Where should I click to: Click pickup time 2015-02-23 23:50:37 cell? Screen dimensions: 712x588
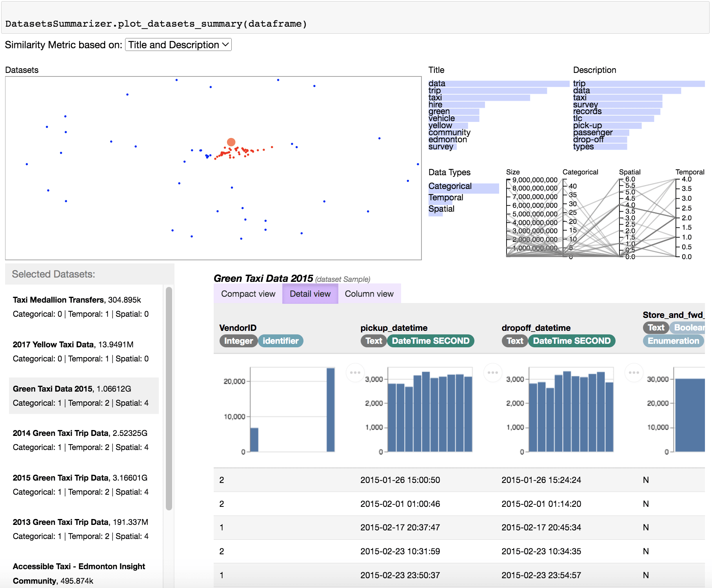click(400, 575)
